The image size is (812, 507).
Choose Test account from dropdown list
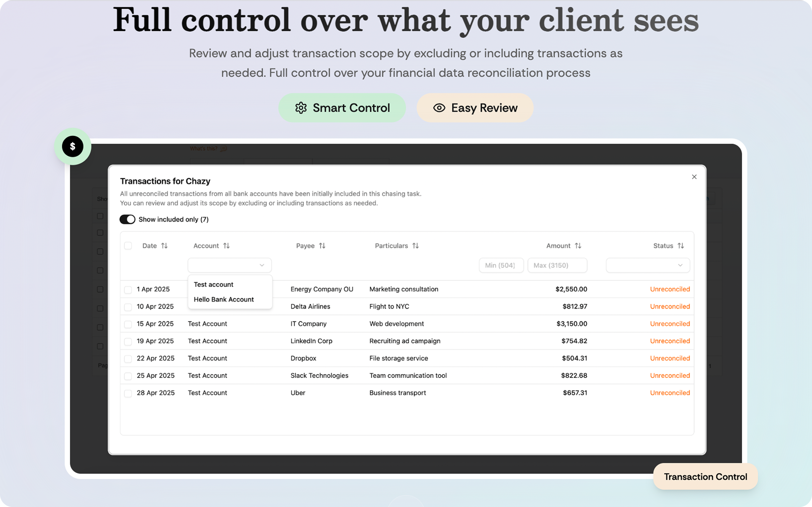213,284
